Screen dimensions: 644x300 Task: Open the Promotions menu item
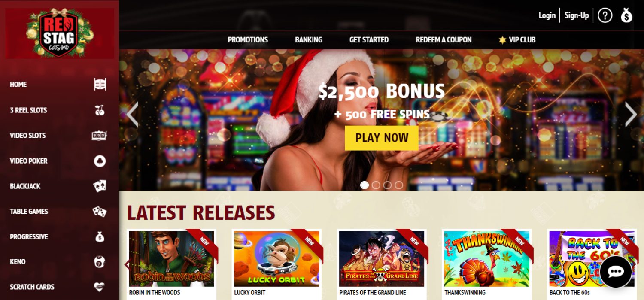click(x=248, y=39)
